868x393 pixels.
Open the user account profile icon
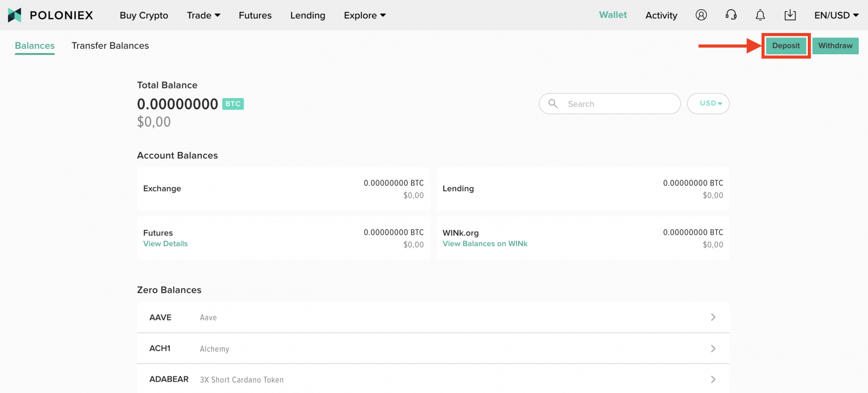click(x=701, y=15)
